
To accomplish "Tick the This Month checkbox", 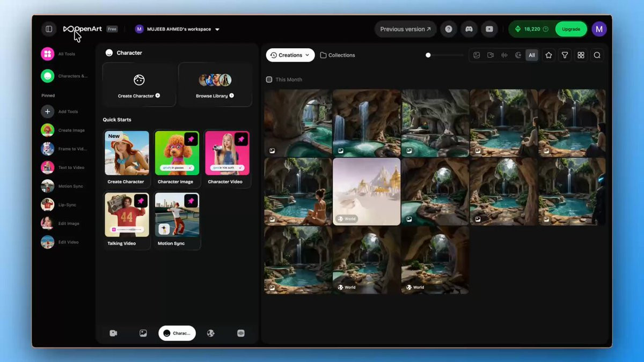I will 269,79.
